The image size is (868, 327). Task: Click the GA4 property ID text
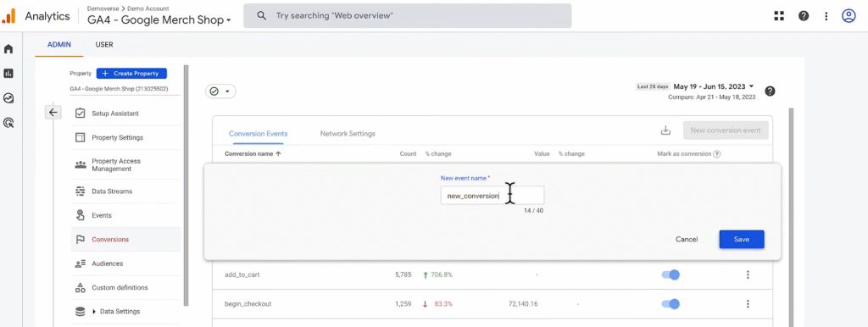119,89
